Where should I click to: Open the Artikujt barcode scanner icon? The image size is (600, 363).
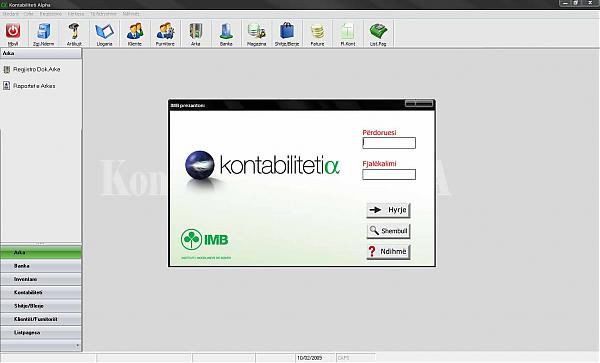pyautogui.click(x=74, y=31)
